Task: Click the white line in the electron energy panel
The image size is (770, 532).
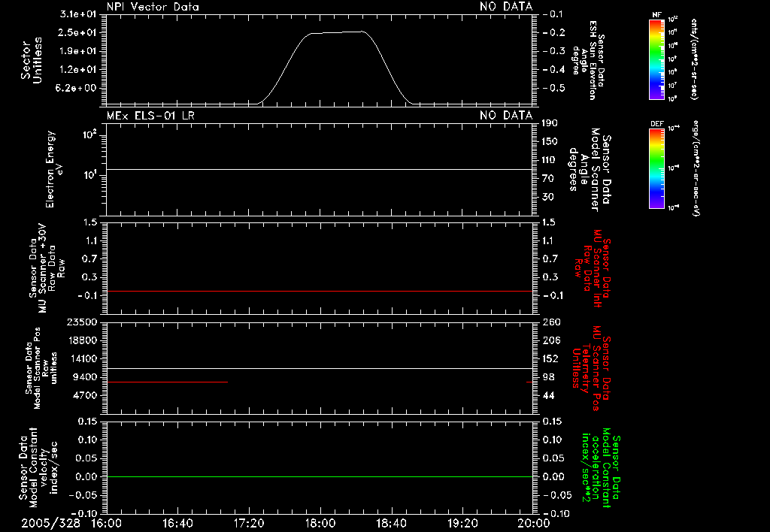Action: pos(320,169)
